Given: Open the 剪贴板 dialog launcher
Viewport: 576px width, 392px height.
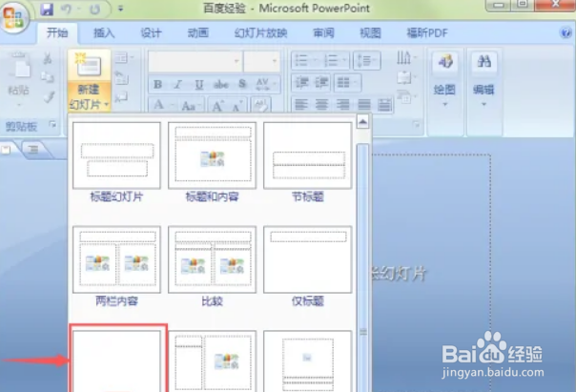Looking at the screenshot, I should (x=52, y=125).
